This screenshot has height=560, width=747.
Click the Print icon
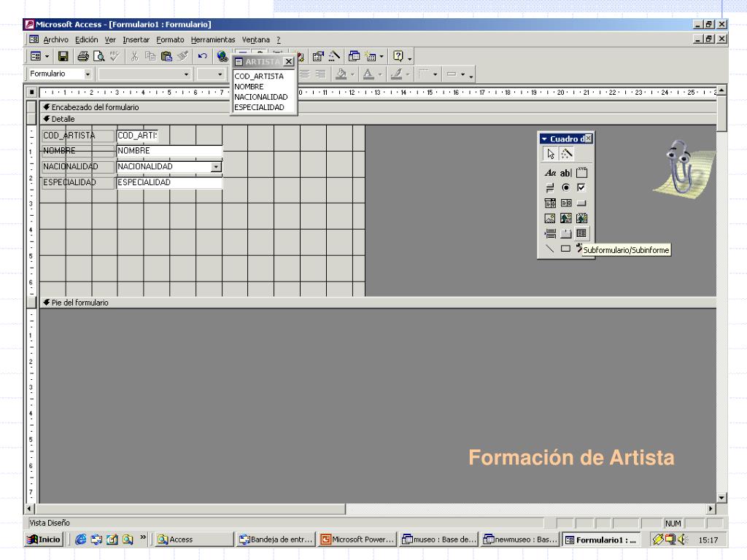click(83, 56)
